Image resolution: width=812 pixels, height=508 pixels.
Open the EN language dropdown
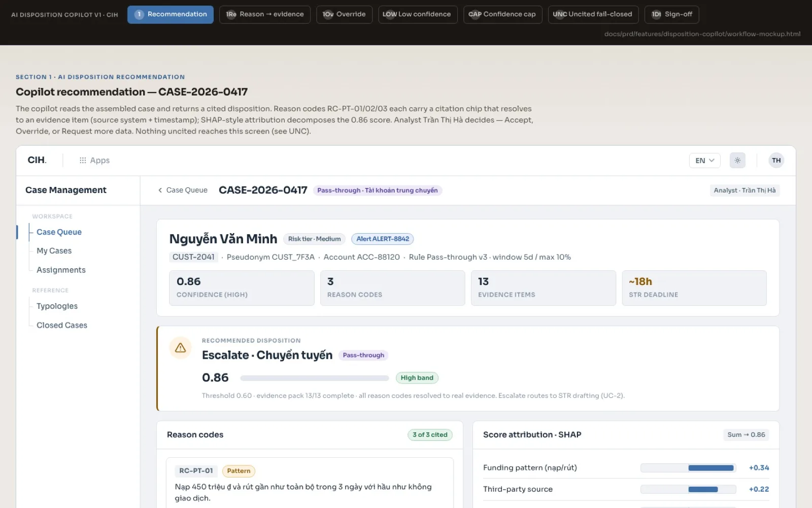(704, 161)
